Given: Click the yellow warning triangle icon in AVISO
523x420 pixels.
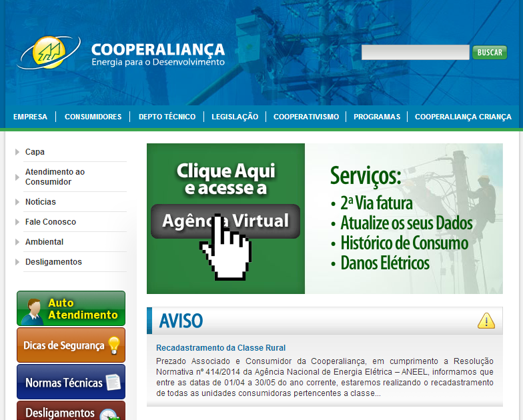Looking at the screenshot, I should pos(486,321).
